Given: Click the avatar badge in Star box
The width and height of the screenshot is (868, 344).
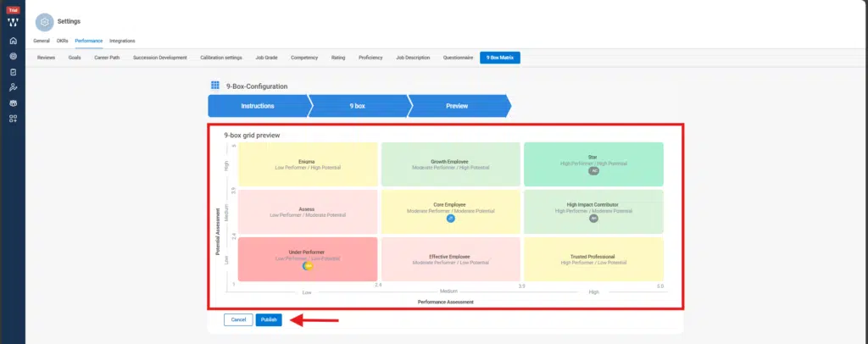Looking at the screenshot, I should click(x=594, y=171).
